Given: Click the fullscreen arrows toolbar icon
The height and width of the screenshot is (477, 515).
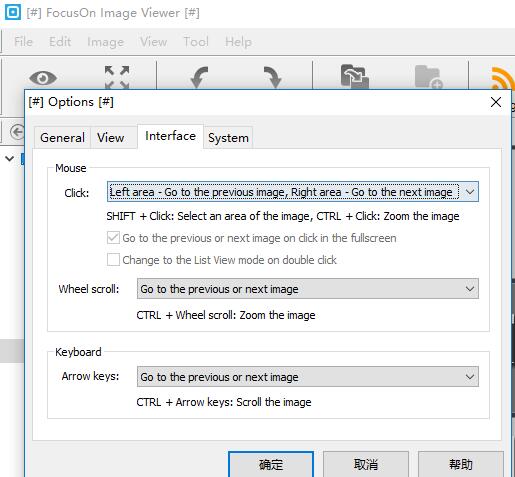Looking at the screenshot, I should (x=117, y=77).
